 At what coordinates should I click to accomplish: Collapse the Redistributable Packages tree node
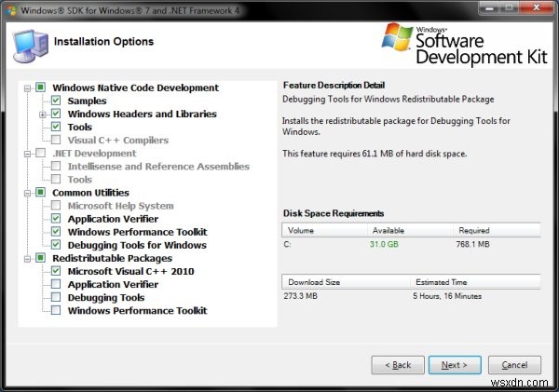click(27, 259)
